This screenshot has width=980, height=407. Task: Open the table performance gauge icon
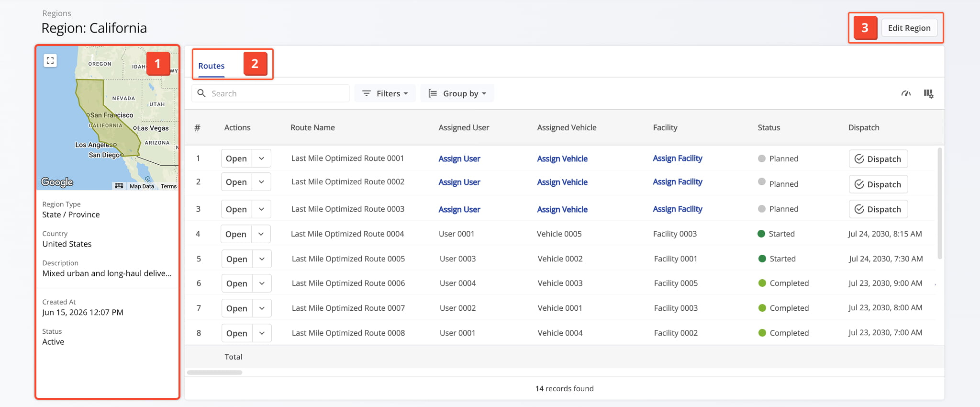click(906, 93)
